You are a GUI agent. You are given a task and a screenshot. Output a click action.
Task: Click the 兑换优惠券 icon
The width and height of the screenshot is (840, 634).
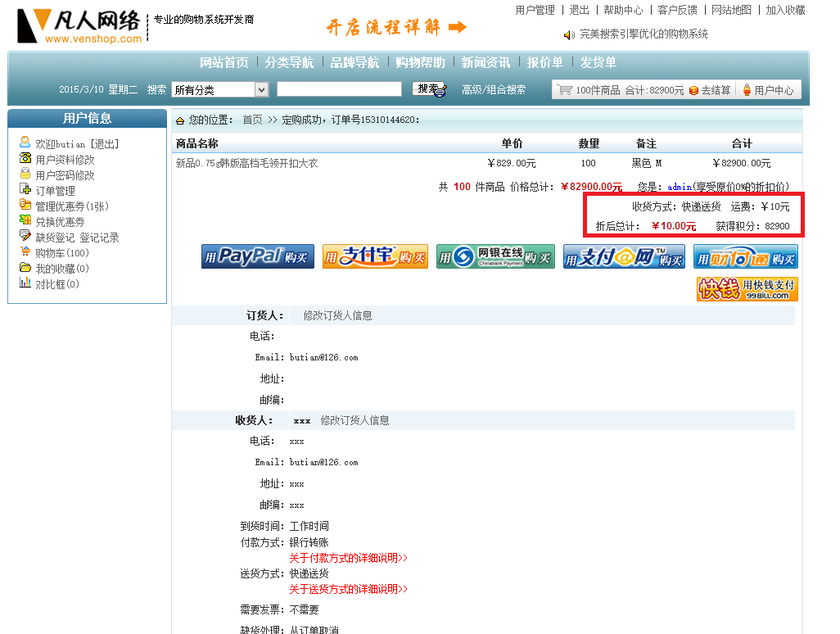25,220
